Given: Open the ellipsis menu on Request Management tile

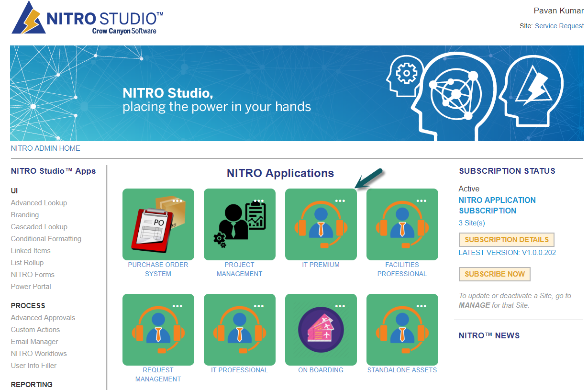Looking at the screenshot, I should [x=178, y=306].
